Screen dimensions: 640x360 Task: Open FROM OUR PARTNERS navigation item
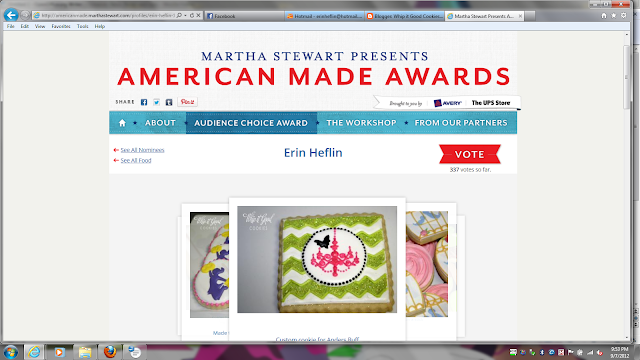[461, 123]
